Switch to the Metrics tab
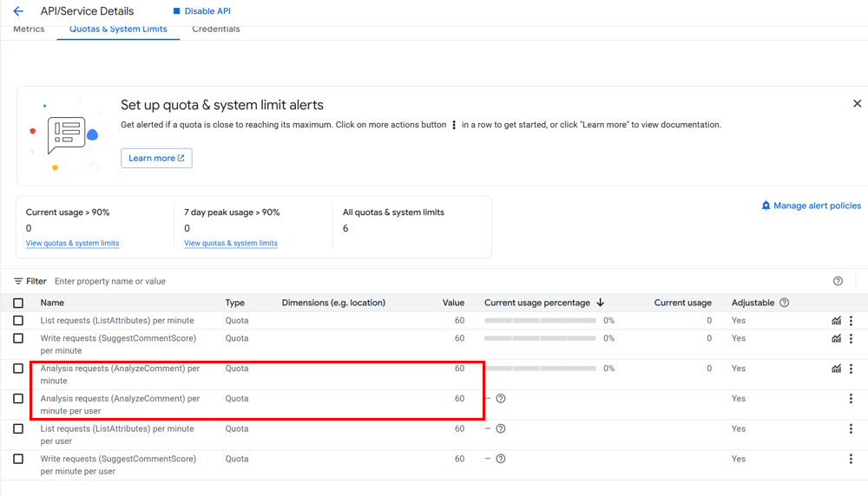 point(29,29)
